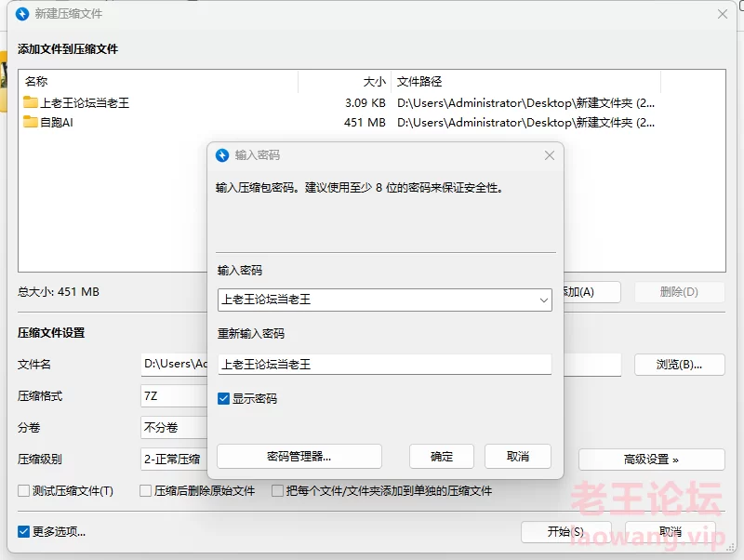Click 密码管理器... button

299,457
